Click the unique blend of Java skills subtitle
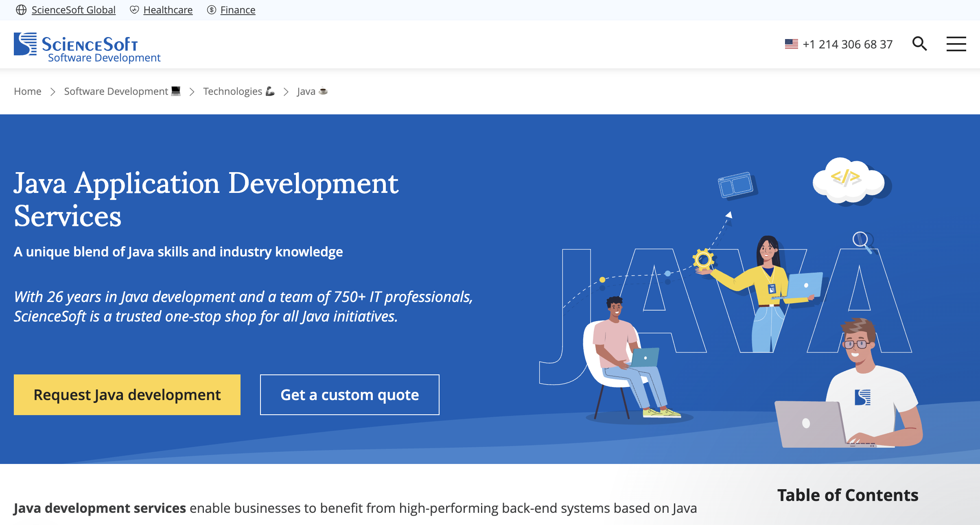The width and height of the screenshot is (980, 525). 178,252
